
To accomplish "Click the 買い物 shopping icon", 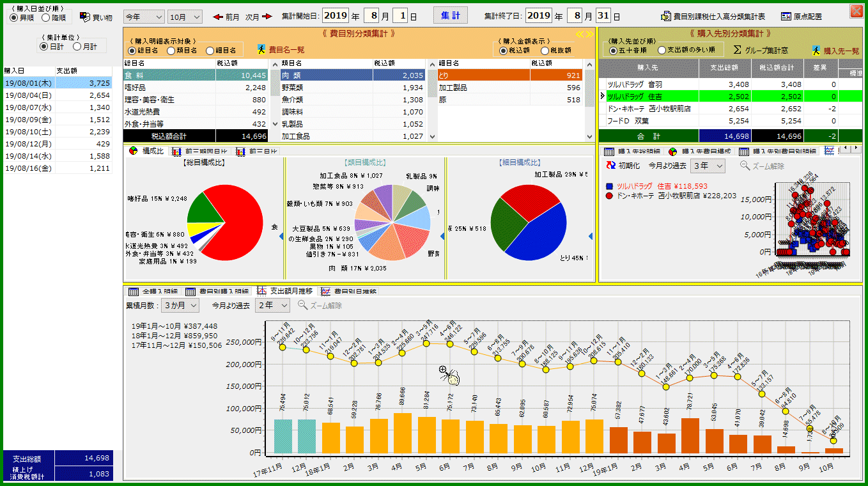I will 84,17.
